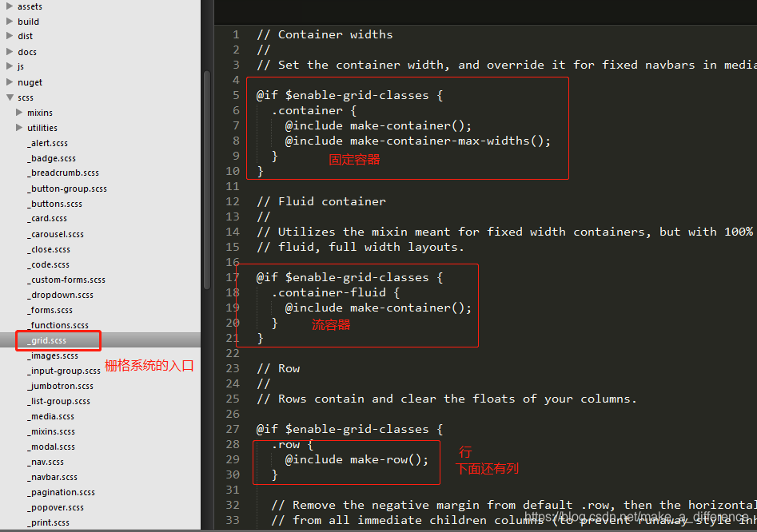Expand the build folder arrow
This screenshot has height=532, width=757.
pyautogui.click(x=9, y=22)
